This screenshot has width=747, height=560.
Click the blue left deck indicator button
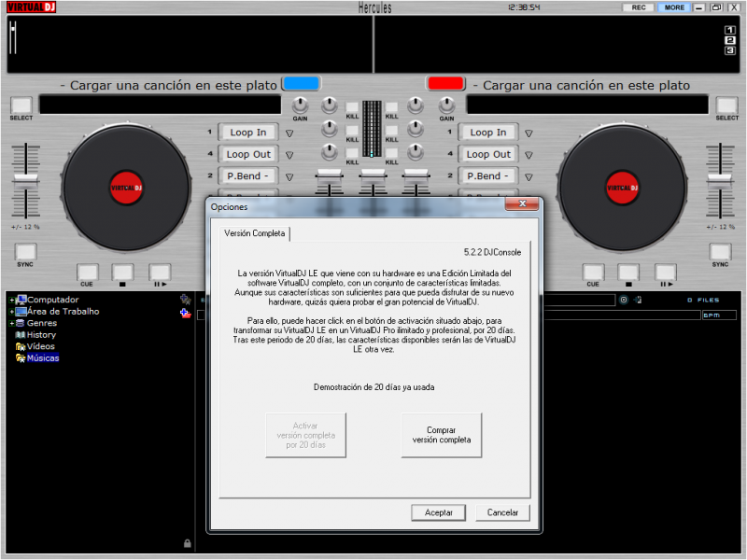point(301,84)
